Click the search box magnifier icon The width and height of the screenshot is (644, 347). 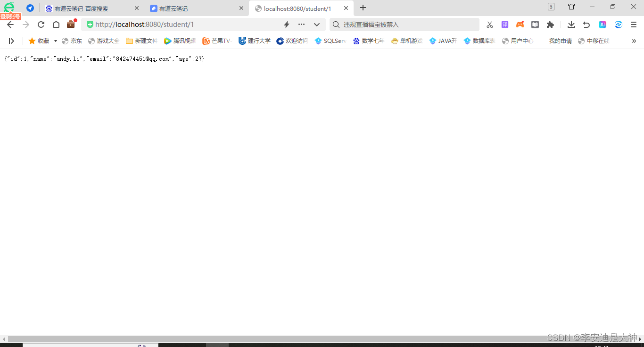[x=336, y=25]
